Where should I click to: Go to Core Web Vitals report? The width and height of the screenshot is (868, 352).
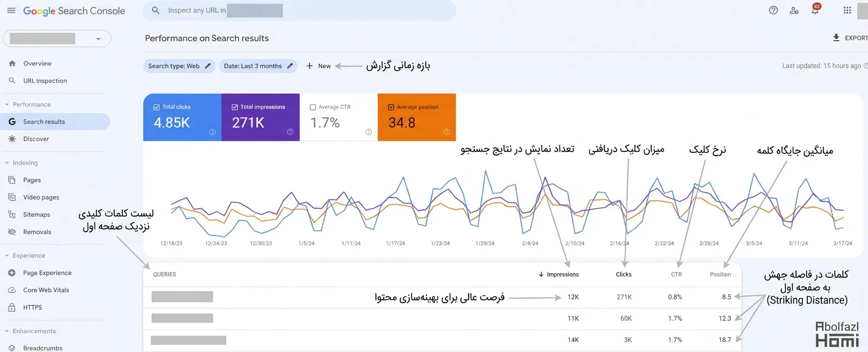tap(46, 290)
